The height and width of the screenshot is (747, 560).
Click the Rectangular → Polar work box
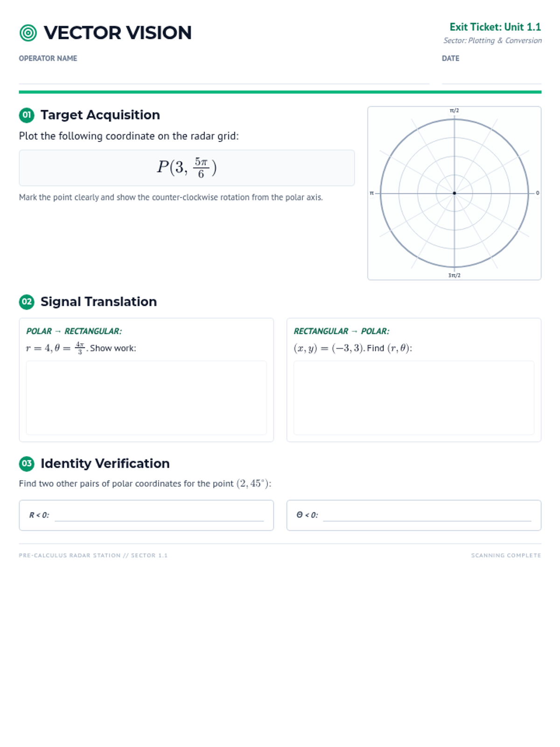click(413, 398)
